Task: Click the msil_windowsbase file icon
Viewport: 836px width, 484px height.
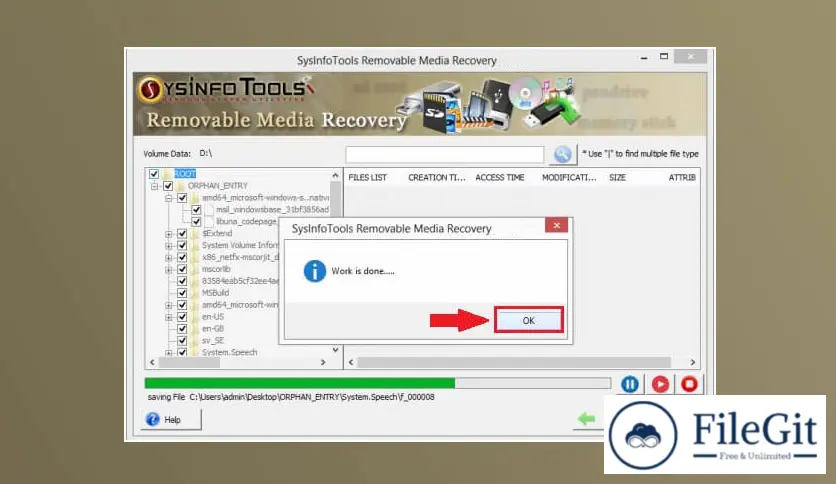Action: point(209,209)
